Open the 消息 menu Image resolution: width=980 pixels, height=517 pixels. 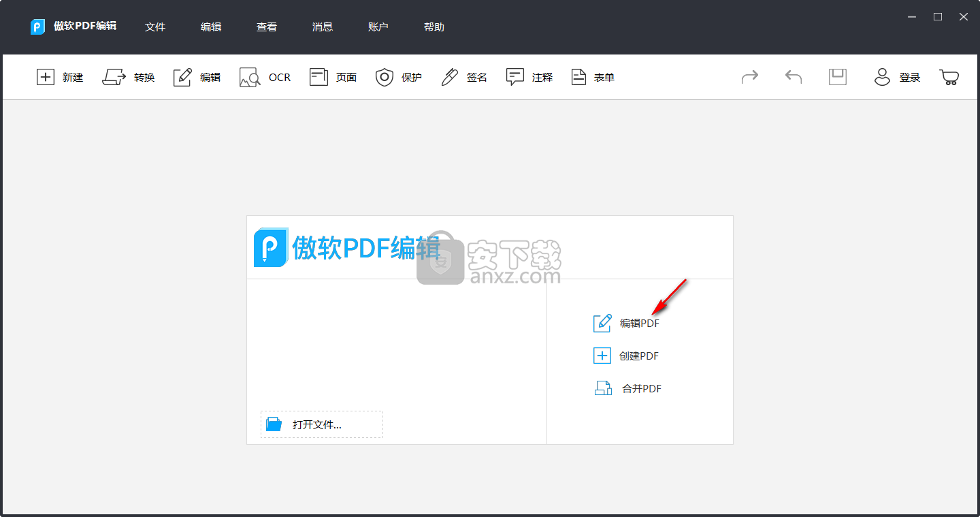[323, 27]
